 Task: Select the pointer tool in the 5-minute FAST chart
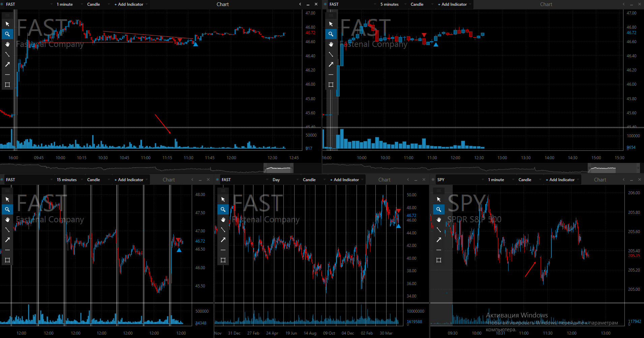coord(331,24)
